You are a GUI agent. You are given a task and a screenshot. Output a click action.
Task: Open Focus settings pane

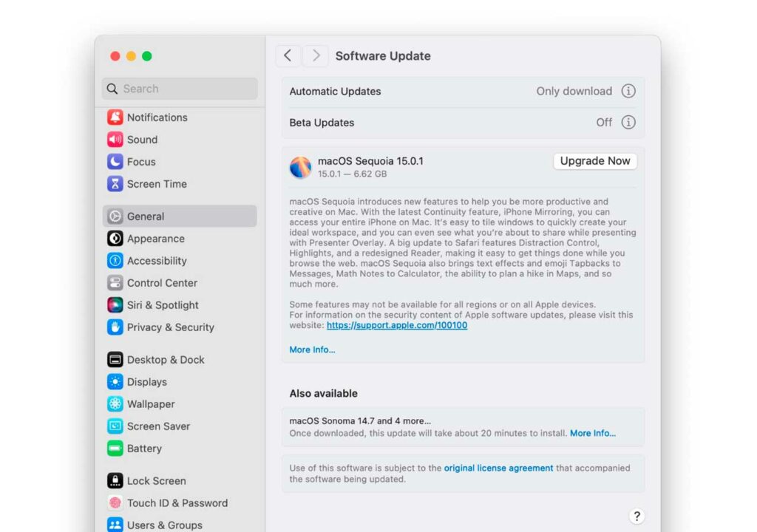click(x=140, y=162)
